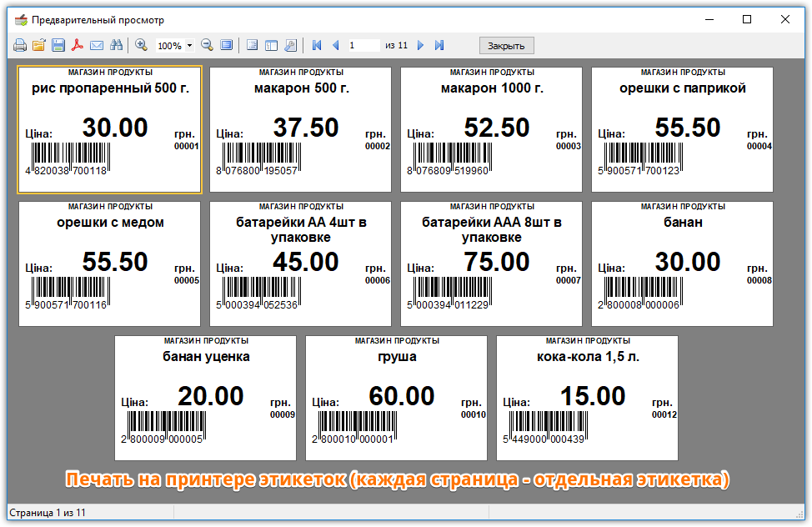Click the price 37.50 on the макарон label
Screen dimensions: 812x527
(306, 128)
